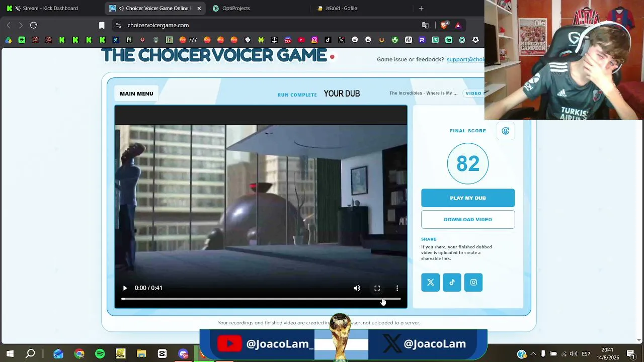Screen dimensions: 644x362
Task: Open the translate page icon
Action: pos(426,25)
